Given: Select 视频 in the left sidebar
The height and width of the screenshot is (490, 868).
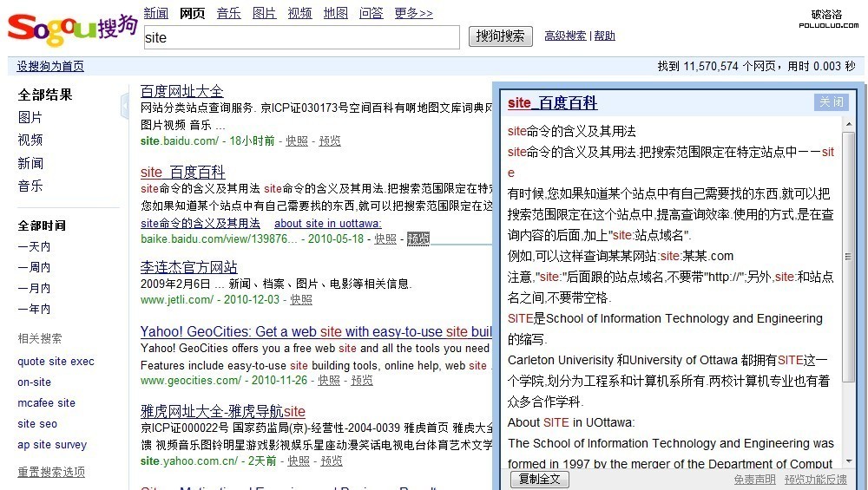Looking at the screenshot, I should pos(30,140).
